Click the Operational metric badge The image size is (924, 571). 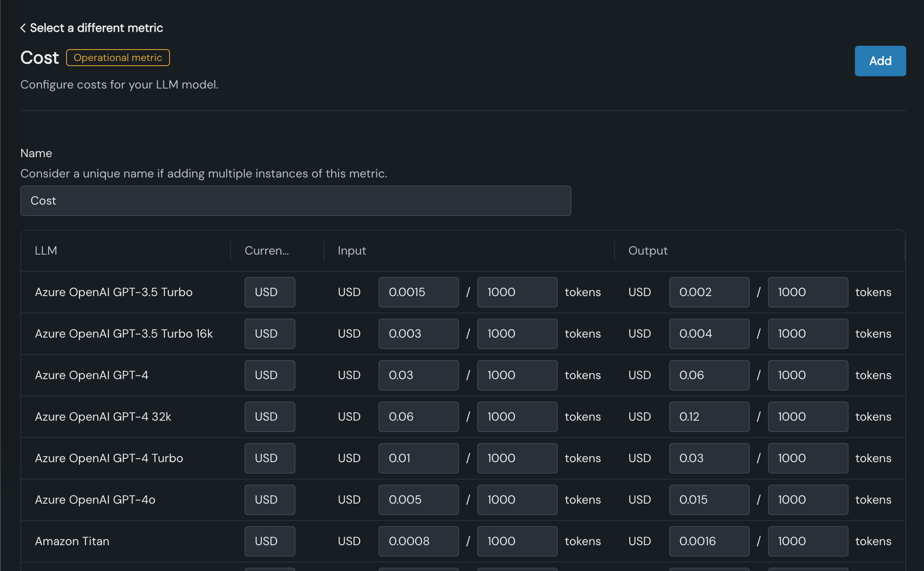click(118, 58)
